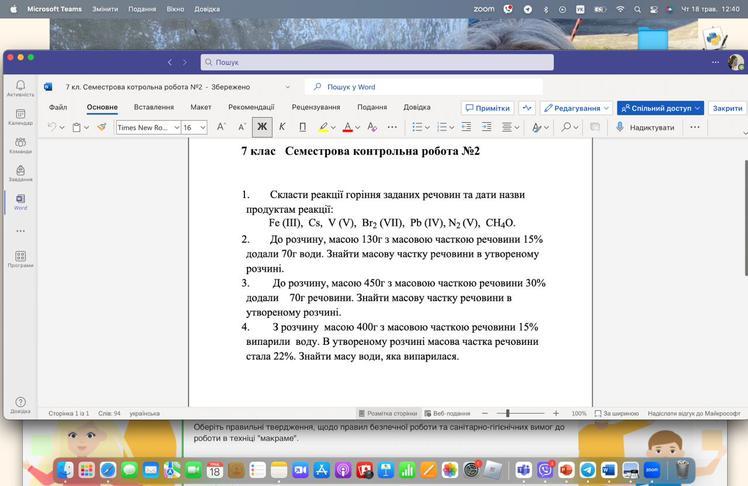This screenshot has width=748, height=486.
Task: Expand the document title saved-status chevron
Action: click(287, 87)
